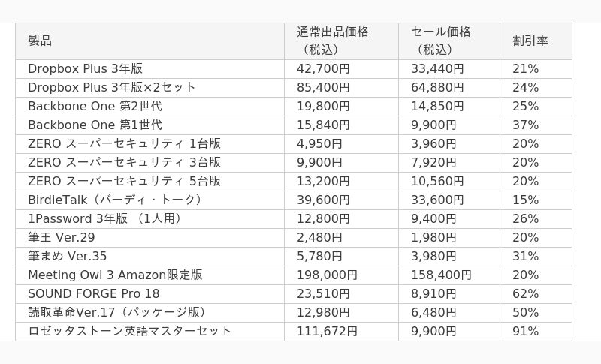Screen dimensions: 601x364
Task: Click the BirdieTalk product cell
Action: pyautogui.click(x=149, y=200)
